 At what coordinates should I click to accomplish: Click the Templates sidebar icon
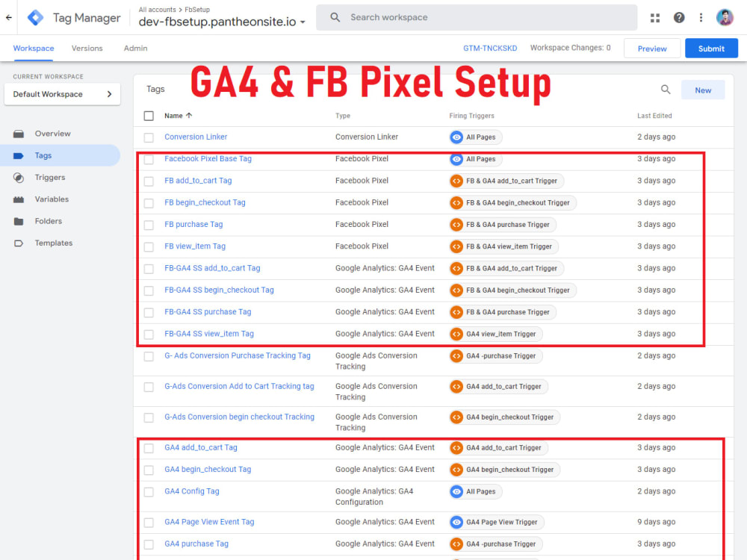(x=19, y=243)
